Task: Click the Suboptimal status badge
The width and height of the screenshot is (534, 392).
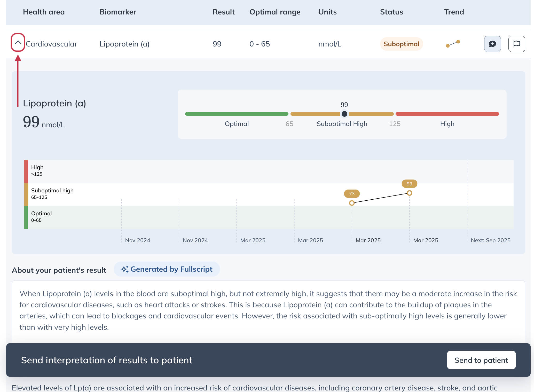Action: 402,44
